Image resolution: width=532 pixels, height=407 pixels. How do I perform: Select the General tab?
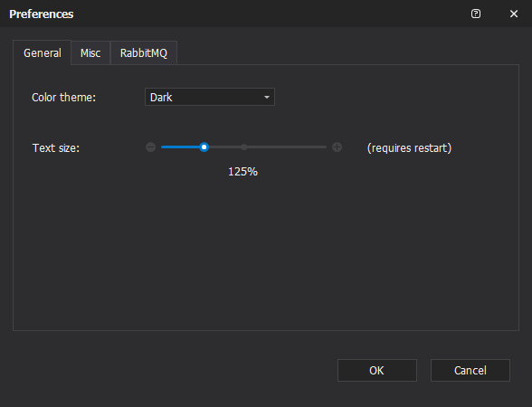coord(42,52)
